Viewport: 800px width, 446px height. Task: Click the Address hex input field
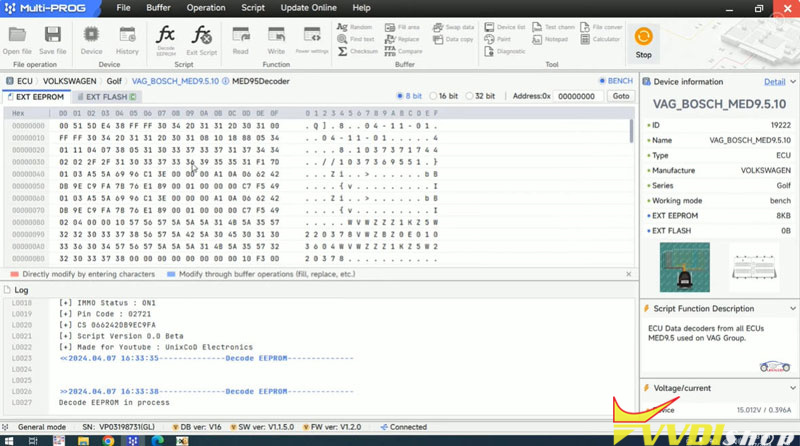pyautogui.click(x=579, y=96)
